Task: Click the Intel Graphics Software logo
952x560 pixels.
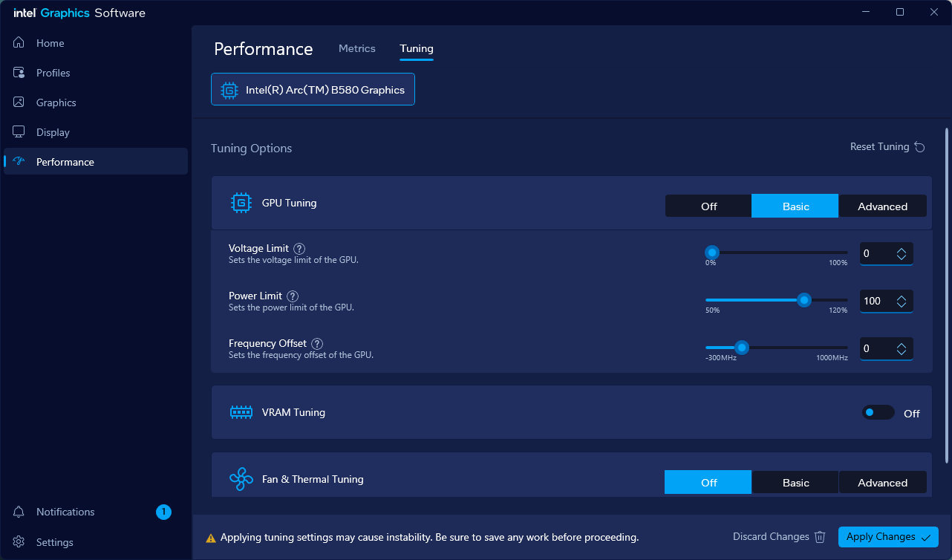Action: [x=79, y=13]
